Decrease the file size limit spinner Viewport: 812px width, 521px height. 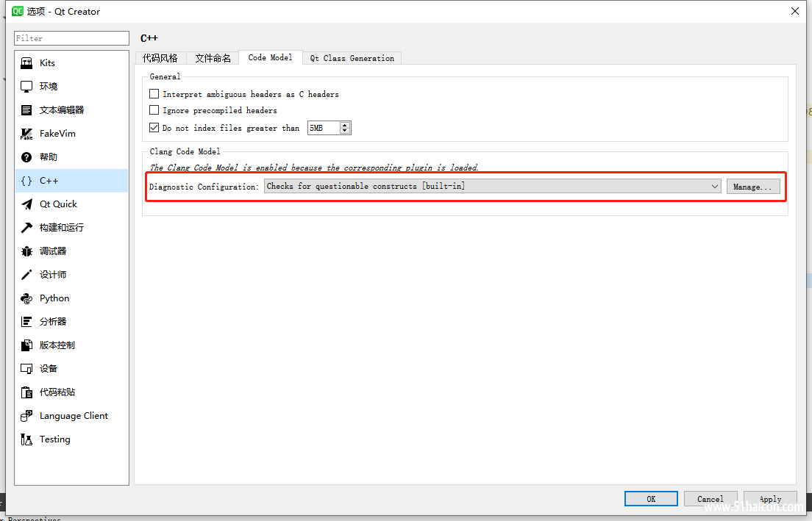click(x=345, y=131)
